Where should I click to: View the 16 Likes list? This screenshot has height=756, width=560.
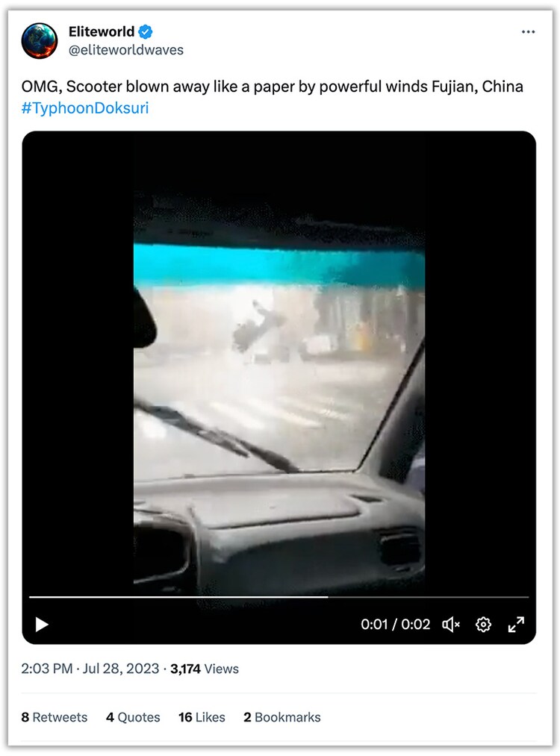coord(202,717)
